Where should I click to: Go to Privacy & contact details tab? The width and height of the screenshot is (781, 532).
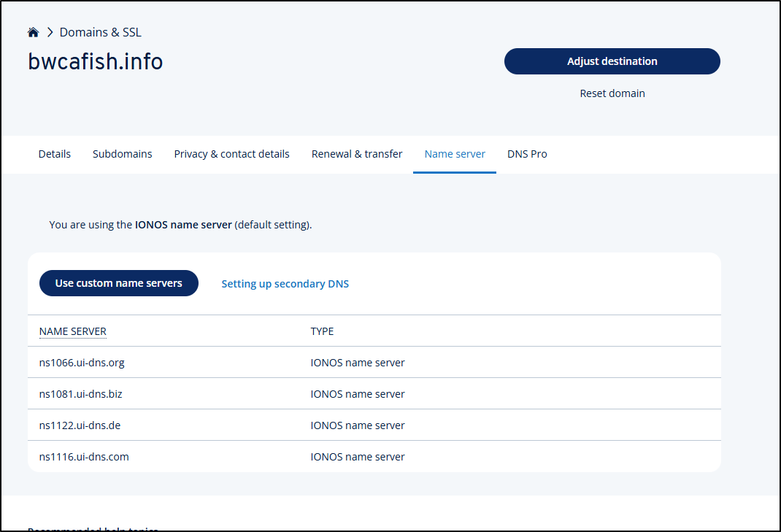(231, 154)
